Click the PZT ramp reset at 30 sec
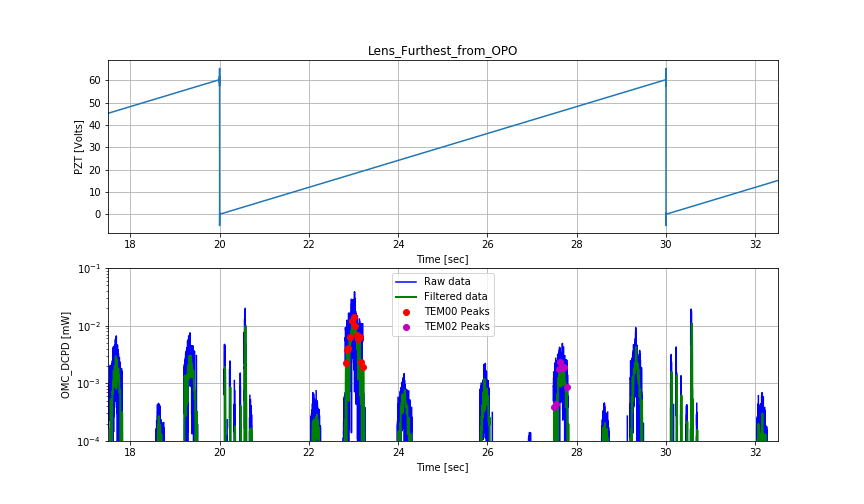 (666, 147)
